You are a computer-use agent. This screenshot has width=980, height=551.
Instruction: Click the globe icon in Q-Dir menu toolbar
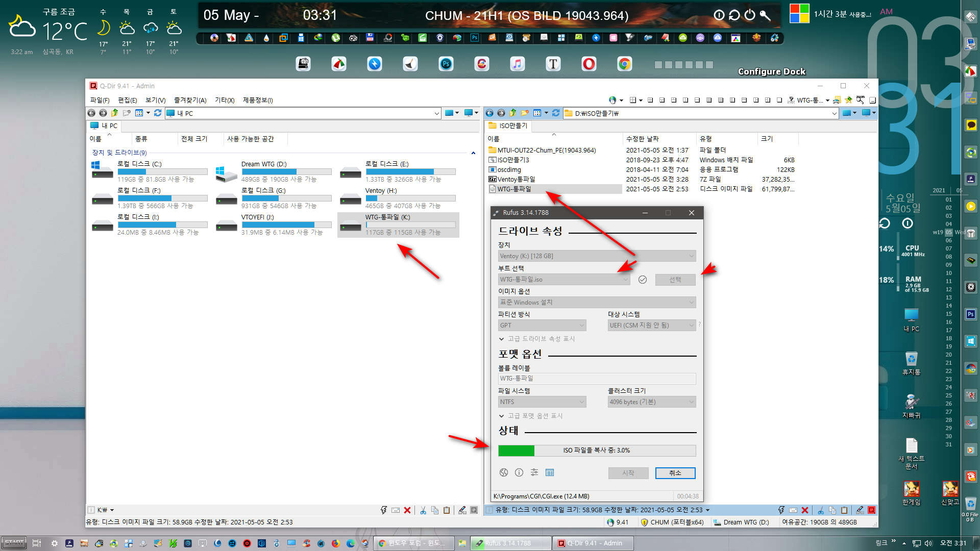612,100
